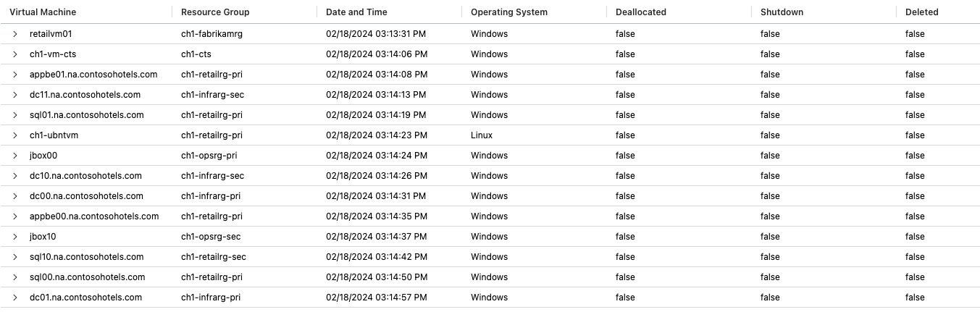The image size is (980, 312).
Task: Expand dc01.na.contosohotels.com row chevron
Action: [14, 298]
